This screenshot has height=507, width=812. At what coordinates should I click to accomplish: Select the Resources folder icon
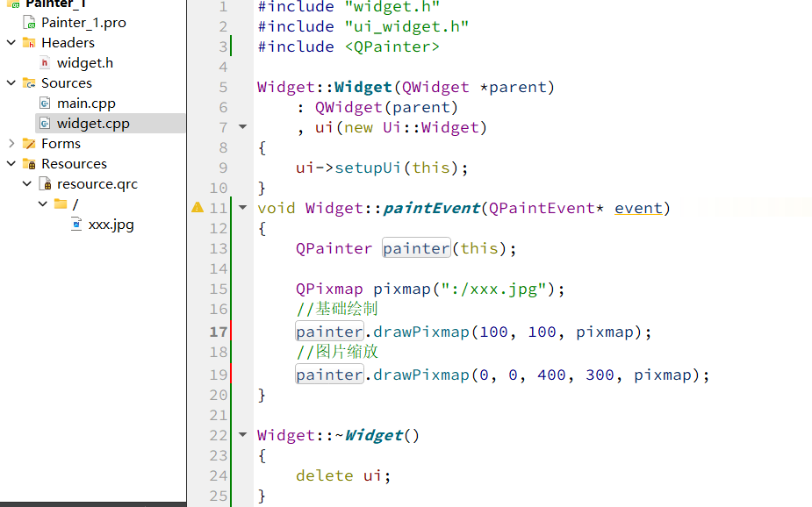click(29, 163)
